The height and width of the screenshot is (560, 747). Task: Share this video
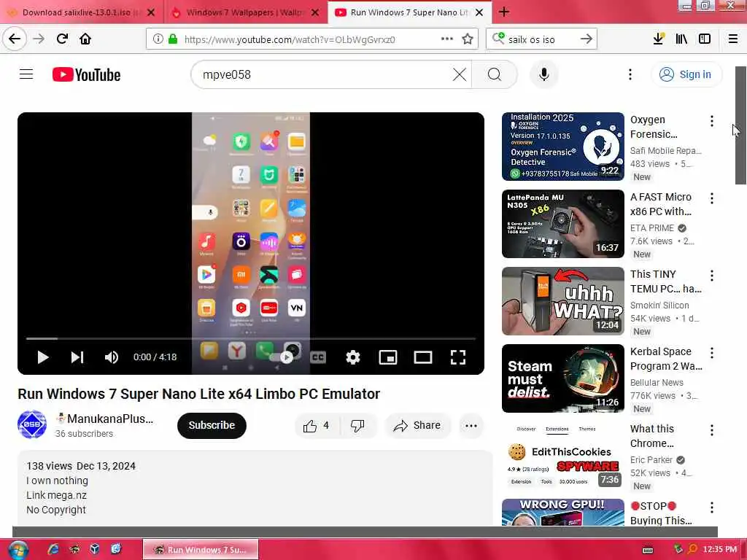(x=417, y=425)
